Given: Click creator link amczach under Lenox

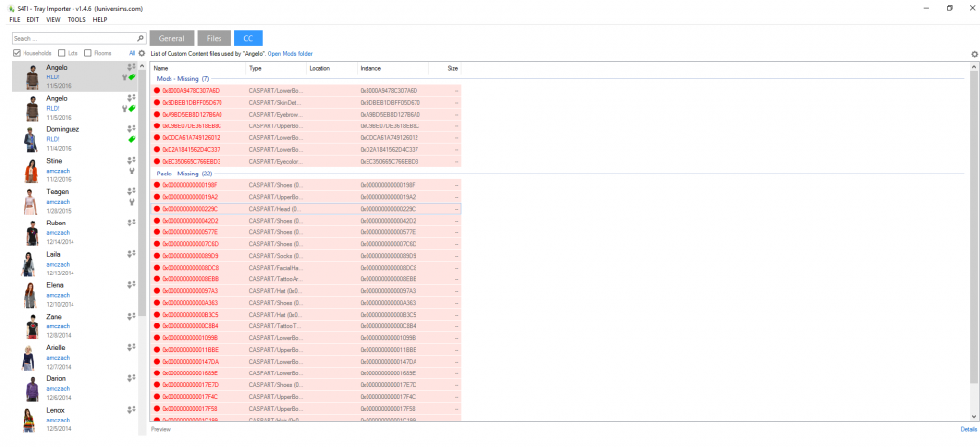Looking at the screenshot, I should tap(56, 420).
